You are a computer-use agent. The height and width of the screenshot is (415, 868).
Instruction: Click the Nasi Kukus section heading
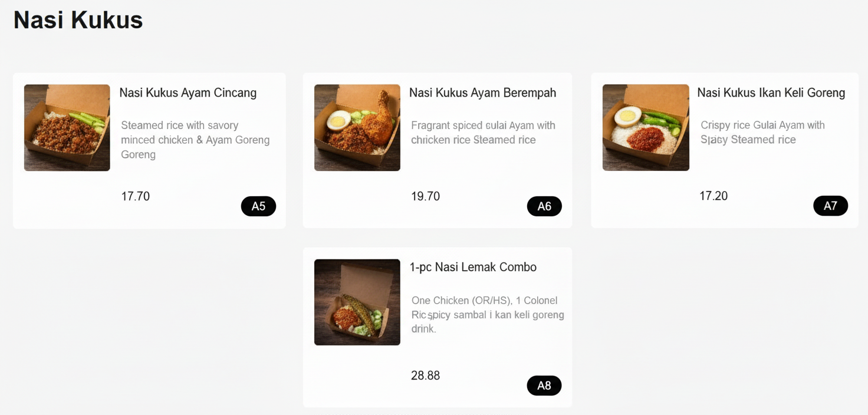(78, 20)
